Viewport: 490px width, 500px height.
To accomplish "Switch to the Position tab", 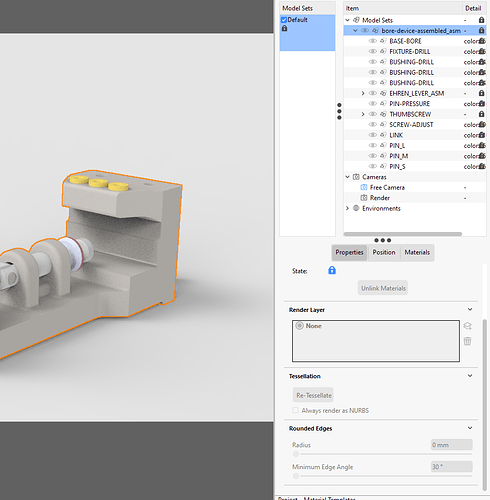I will tap(384, 252).
